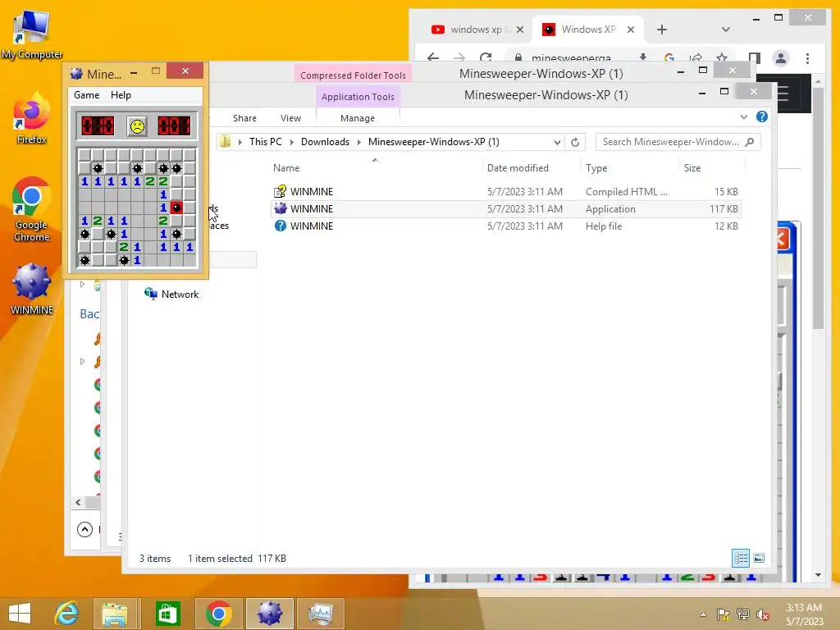Collapse the rear window up-arrow circle button
This screenshot has height=630, width=840.
click(x=84, y=529)
